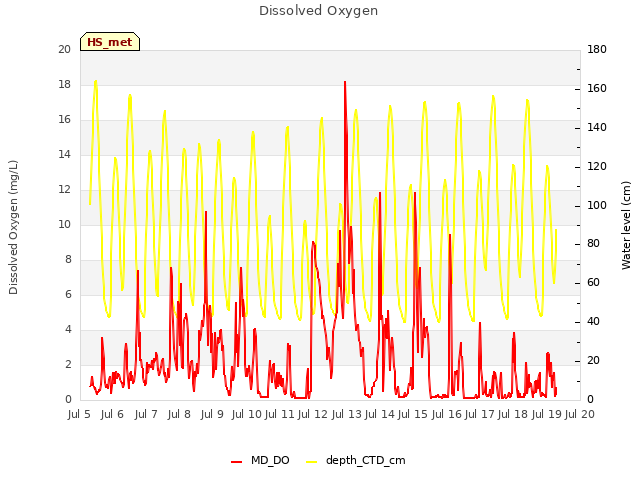Screen dimensions: 640x480
Task: Click the Jul 10 x-axis tick label
Action: 247,414
